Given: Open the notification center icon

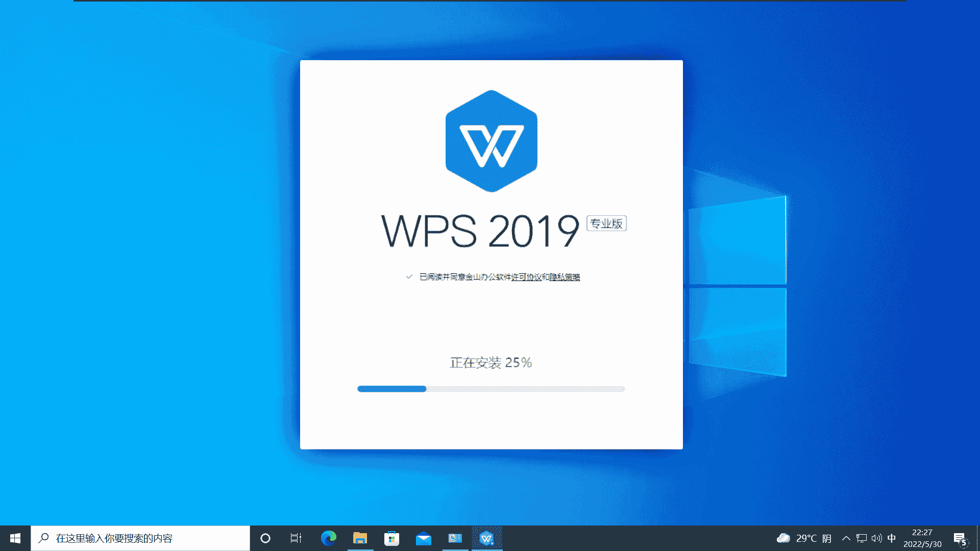Looking at the screenshot, I should click(961, 539).
